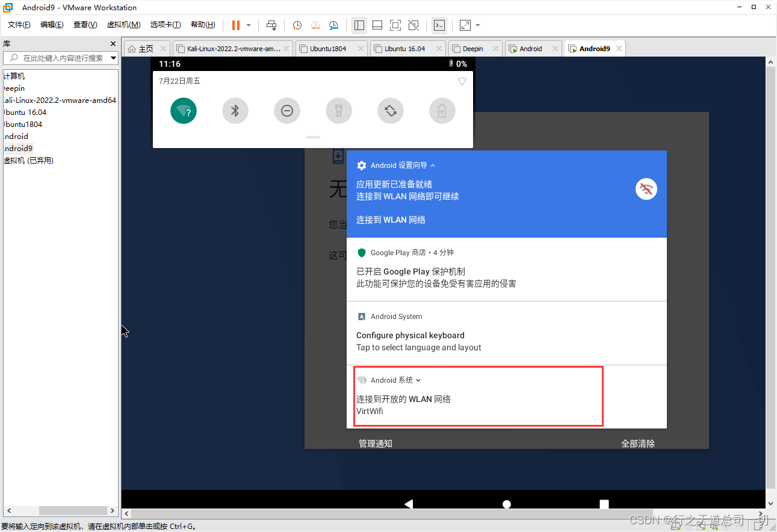Open the 编辑(E) menu
The height and width of the screenshot is (532, 777).
pos(52,25)
